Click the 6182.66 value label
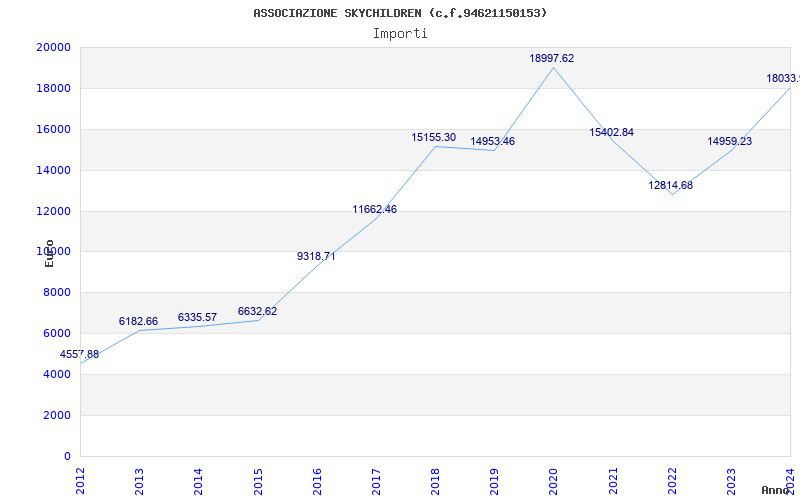Image resolution: width=800 pixels, height=500 pixels. (138, 321)
